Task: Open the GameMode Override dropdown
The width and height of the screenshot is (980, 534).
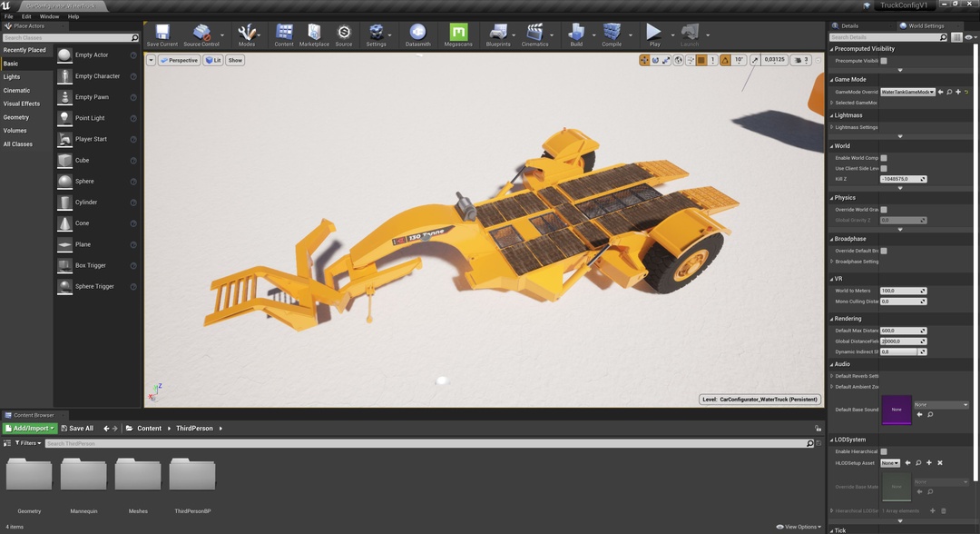Action: coord(907,92)
